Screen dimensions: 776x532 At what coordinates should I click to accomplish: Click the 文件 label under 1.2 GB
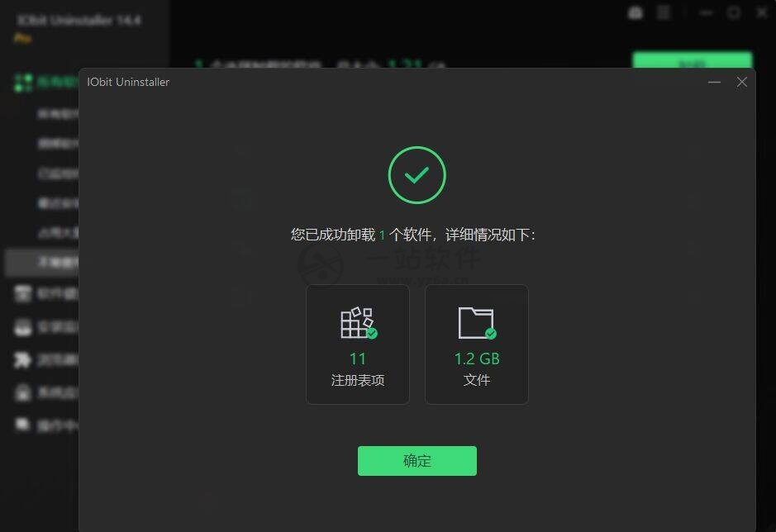pos(477,380)
